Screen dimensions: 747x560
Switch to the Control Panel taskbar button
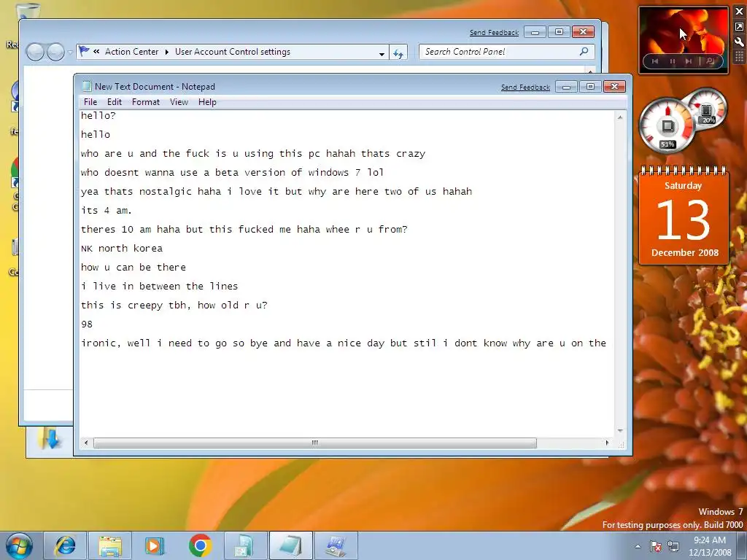point(336,545)
